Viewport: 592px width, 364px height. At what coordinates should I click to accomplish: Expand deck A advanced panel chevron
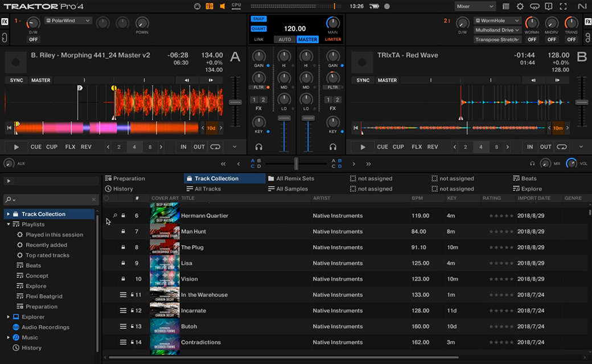(235, 147)
